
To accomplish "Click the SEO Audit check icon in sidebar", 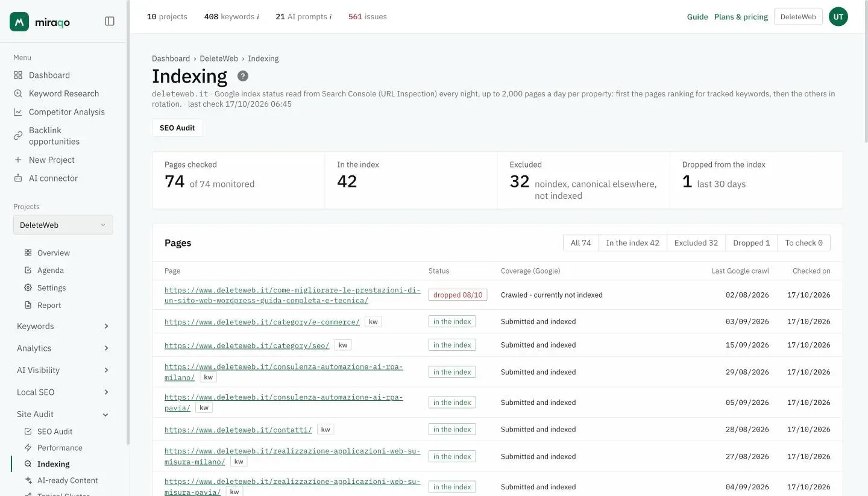I will [x=28, y=432].
